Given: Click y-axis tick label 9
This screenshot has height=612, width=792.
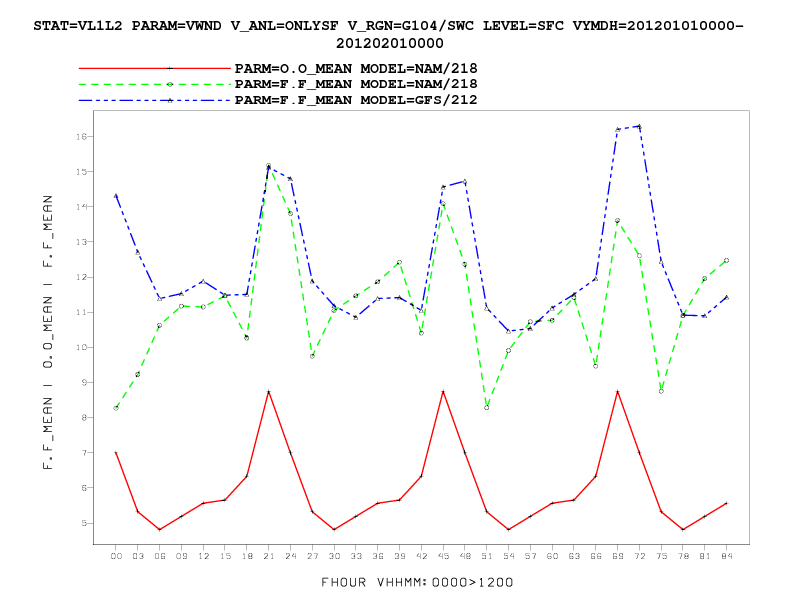Looking at the screenshot, I should pyautogui.click(x=84, y=382).
